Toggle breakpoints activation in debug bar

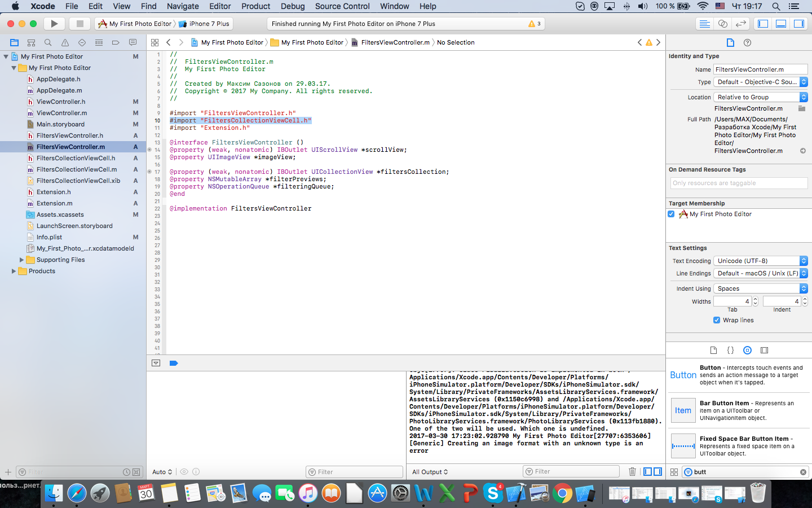tap(174, 363)
